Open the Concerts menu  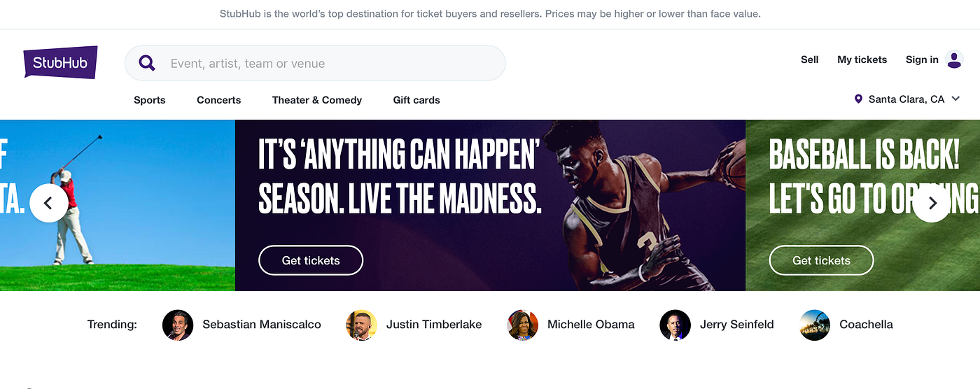(218, 100)
